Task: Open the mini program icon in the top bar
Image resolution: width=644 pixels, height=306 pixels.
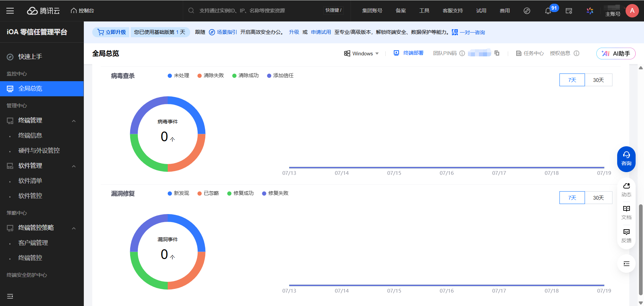Action: point(527,11)
